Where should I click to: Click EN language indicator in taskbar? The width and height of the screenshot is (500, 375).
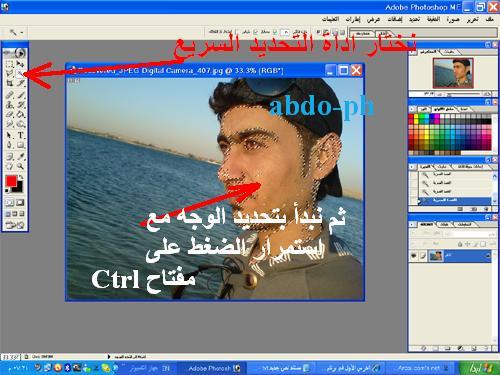tap(166, 368)
